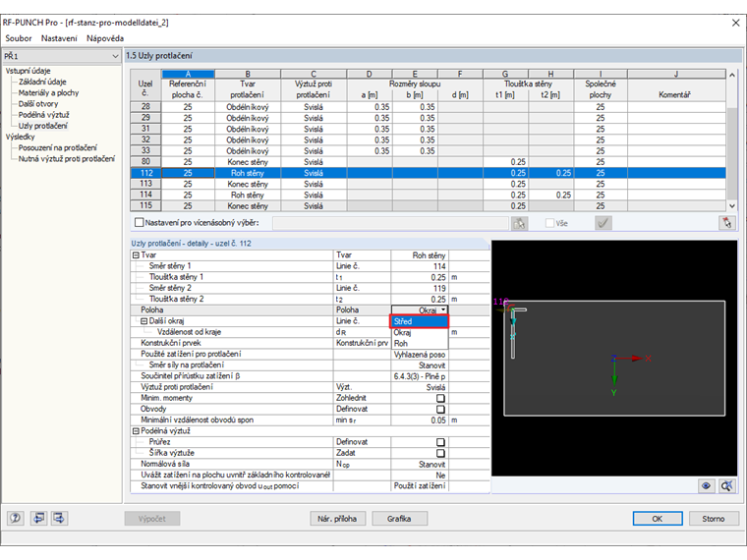
Task: Select Podélná výztuž in navigator
Action: 44,115
